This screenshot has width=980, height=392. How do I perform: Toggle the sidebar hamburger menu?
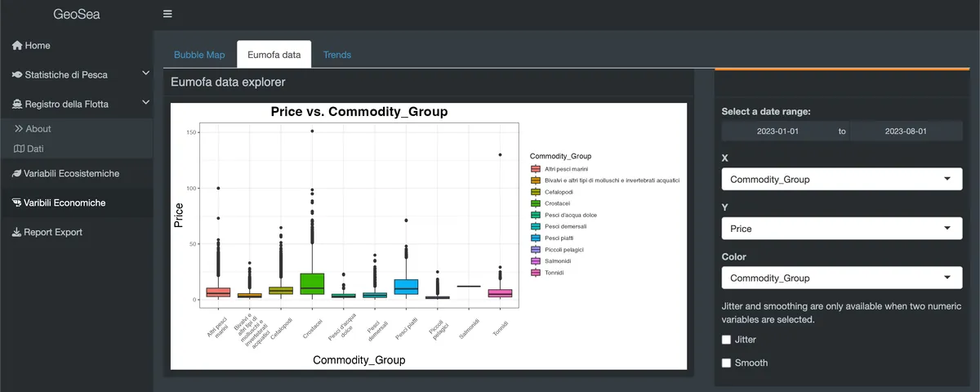click(x=167, y=14)
